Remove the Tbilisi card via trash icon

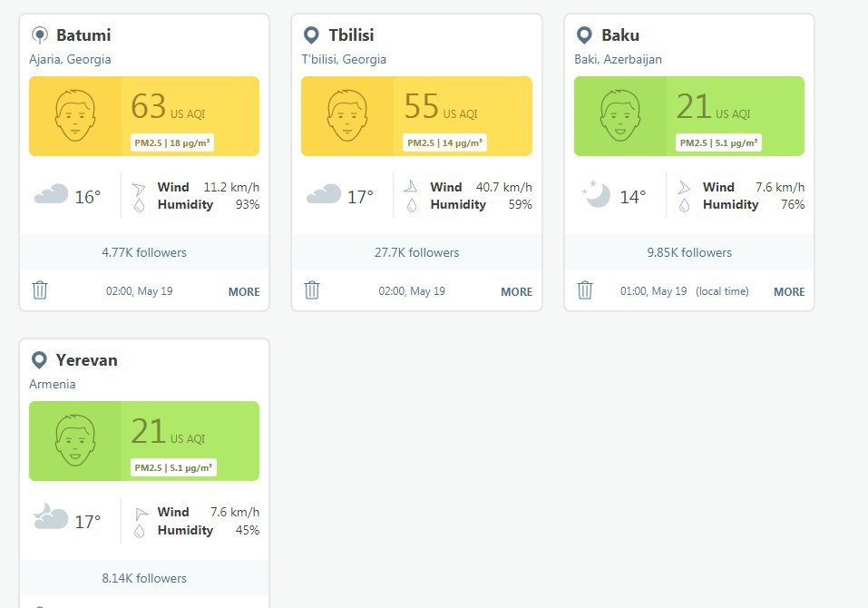312,290
